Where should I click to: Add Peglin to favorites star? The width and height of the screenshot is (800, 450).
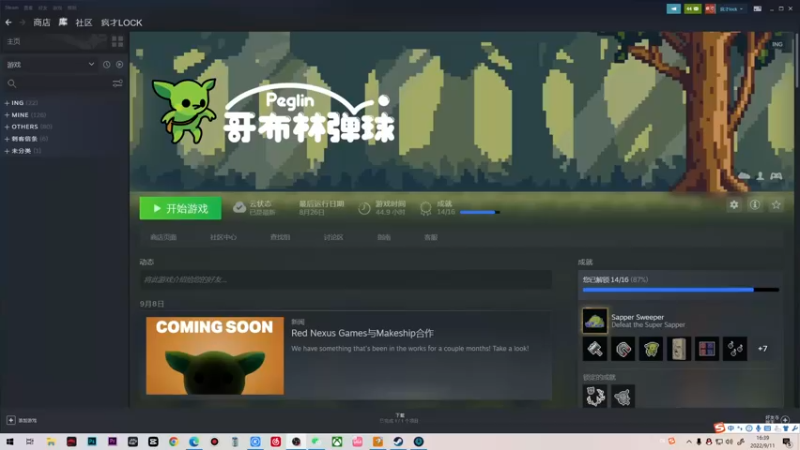pos(776,205)
